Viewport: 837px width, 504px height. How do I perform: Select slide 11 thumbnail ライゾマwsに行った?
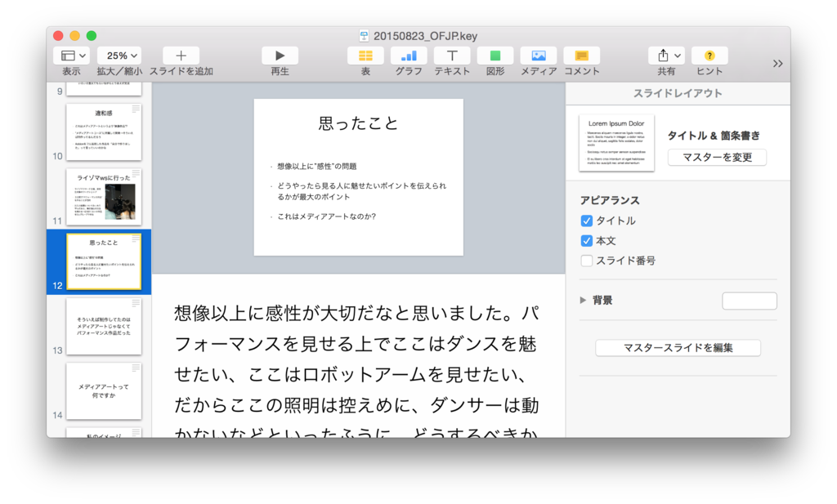(104, 197)
